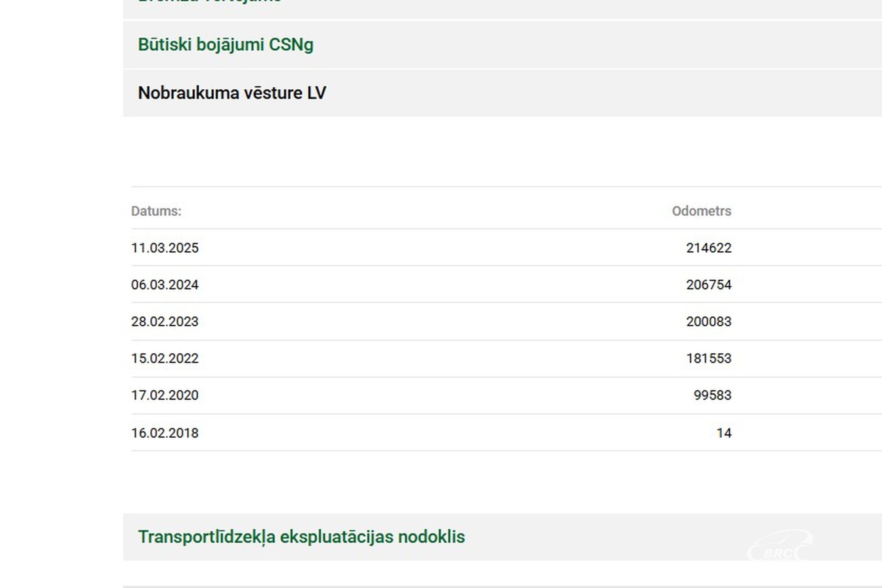Select the 06.03.2024 date entry
The image size is (882, 588).
(x=165, y=285)
